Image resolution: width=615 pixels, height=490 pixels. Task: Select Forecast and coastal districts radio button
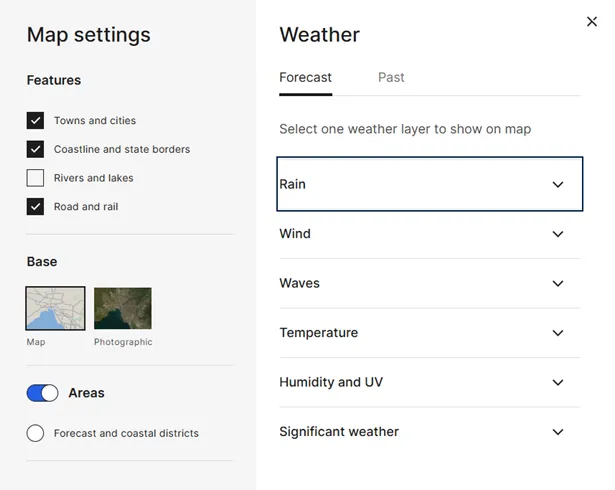point(36,433)
